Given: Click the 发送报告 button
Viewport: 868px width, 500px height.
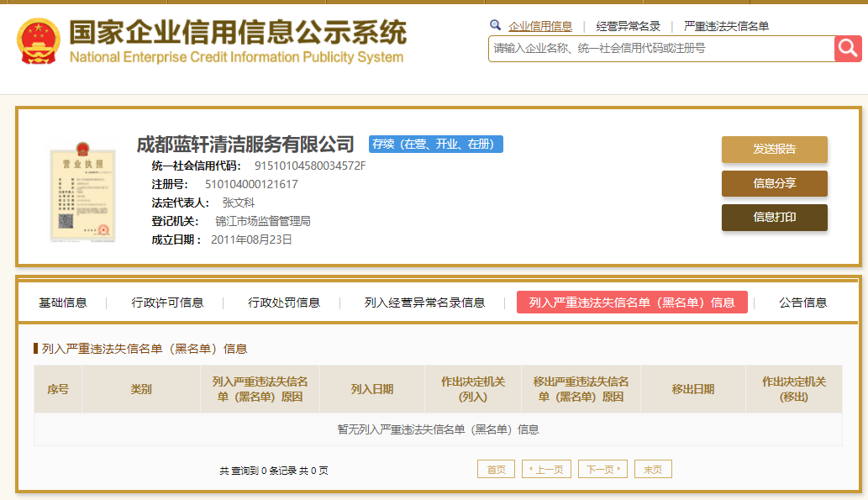Looking at the screenshot, I should (775, 149).
